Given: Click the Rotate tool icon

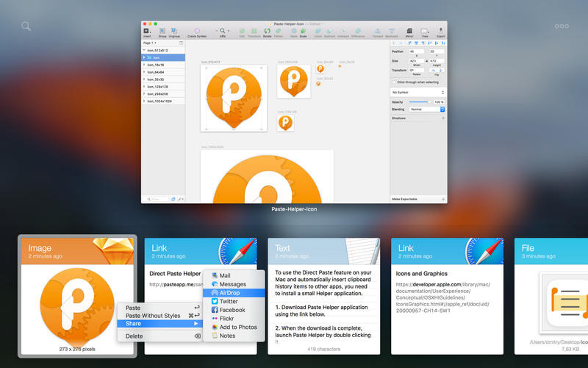Looking at the screenshot, I should point(268,32).
